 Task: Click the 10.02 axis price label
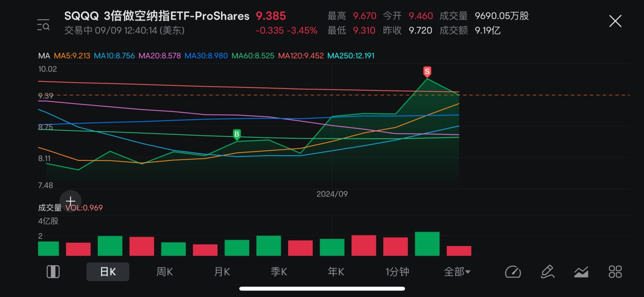(x=47, y=69)
